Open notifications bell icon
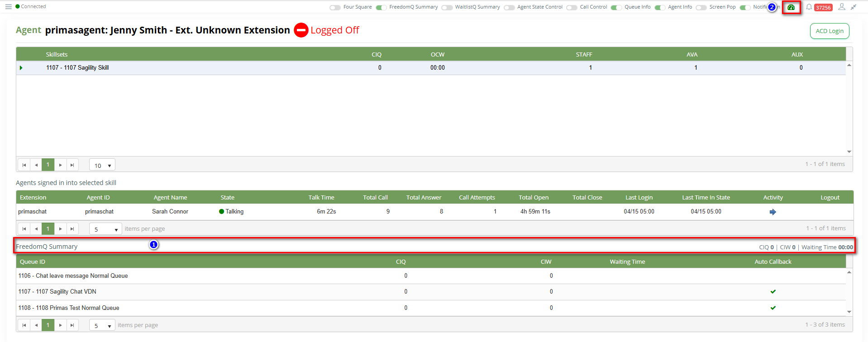Viewport: 868px width, 342px height. click(x=809, y=7)
